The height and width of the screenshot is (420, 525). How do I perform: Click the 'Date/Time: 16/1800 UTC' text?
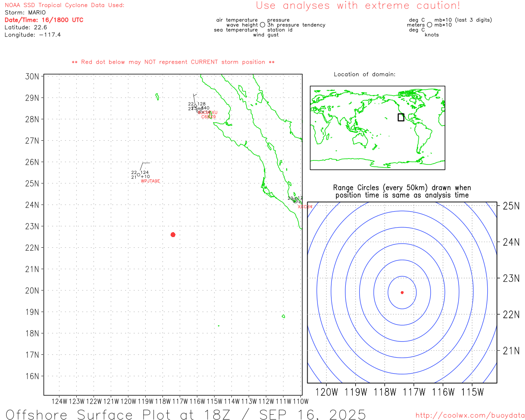click(44, 20)
